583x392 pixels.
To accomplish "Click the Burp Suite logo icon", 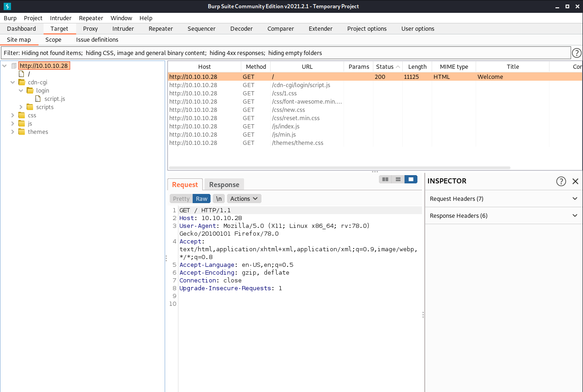I will (x=7, y=6).
